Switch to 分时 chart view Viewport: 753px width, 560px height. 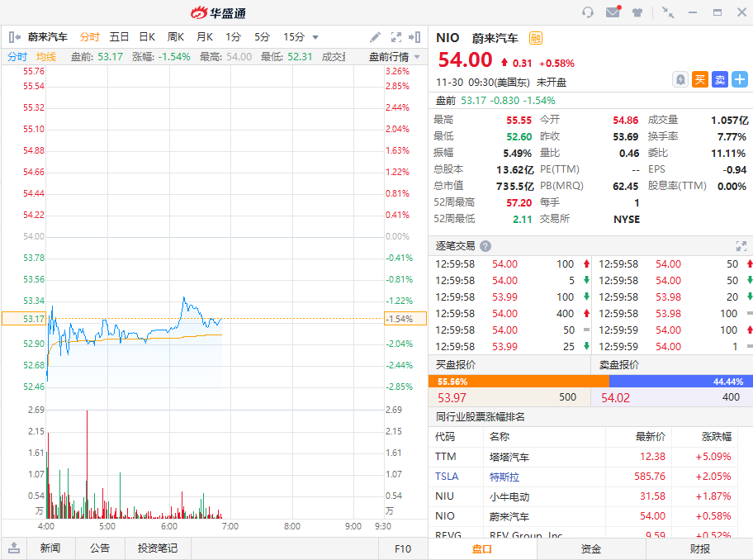pos(89,37)
